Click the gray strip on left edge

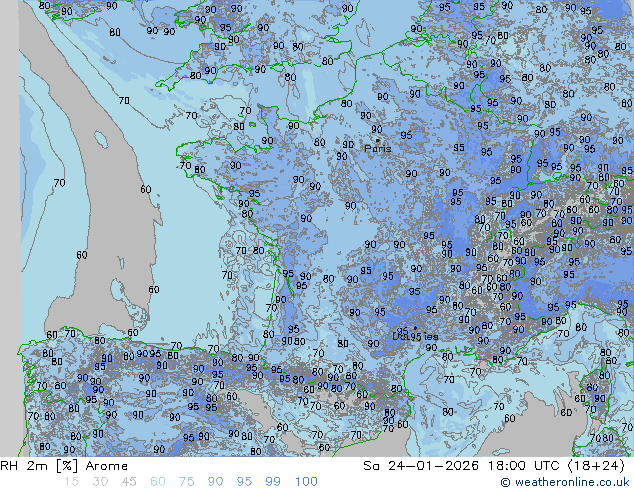point(9,230)
